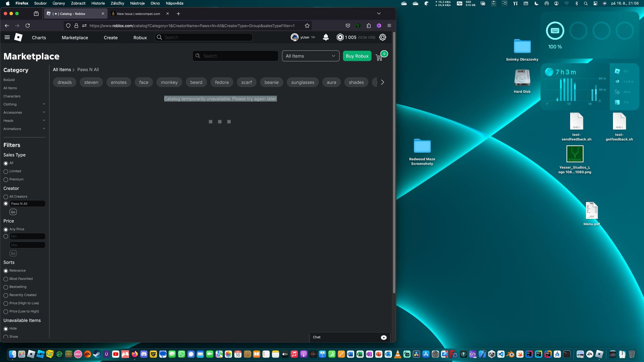
Task: Open the Firefox application menu
Action: (x=389, y=26)
